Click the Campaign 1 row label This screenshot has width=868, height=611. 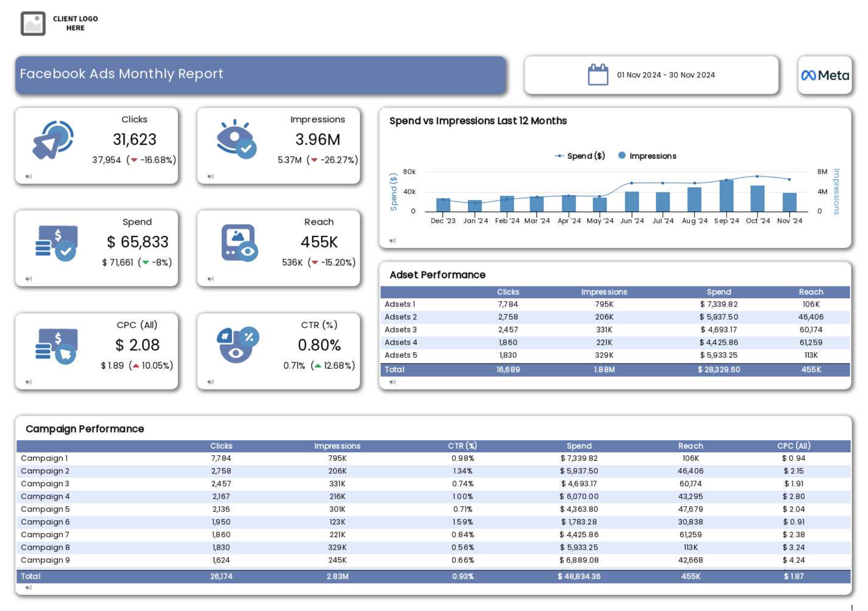(44, 458)
